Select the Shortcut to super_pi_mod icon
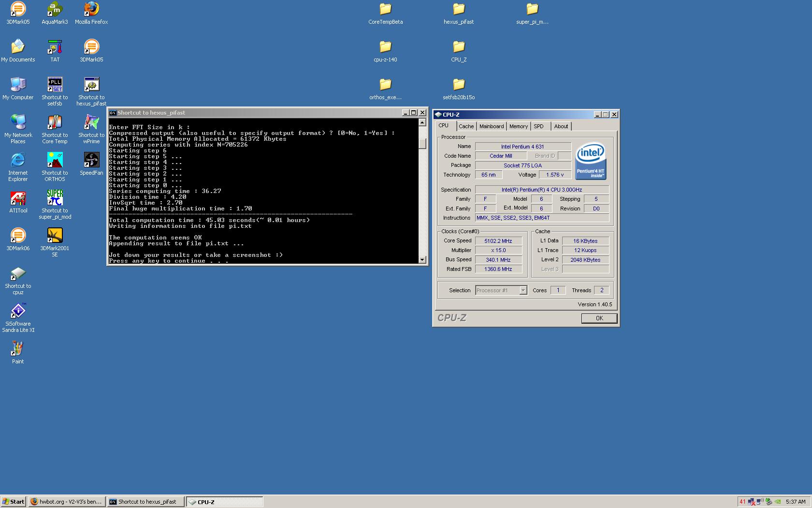This screenshot has width=812, height=508. (55, 205)
